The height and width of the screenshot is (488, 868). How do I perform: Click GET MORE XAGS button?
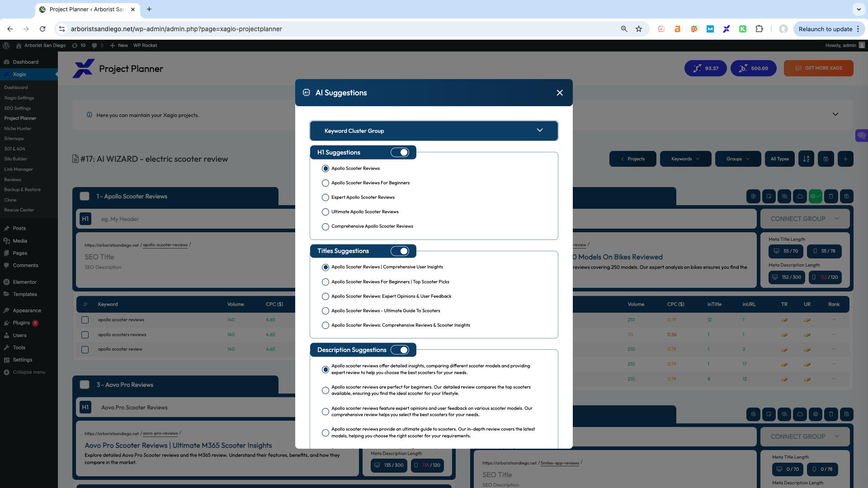[819, 68]
